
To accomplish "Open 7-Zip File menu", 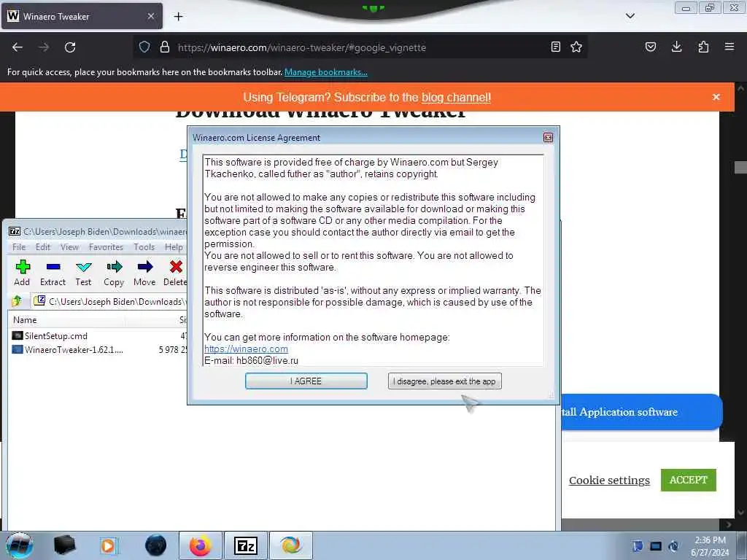I will click(x=19, y=247).
